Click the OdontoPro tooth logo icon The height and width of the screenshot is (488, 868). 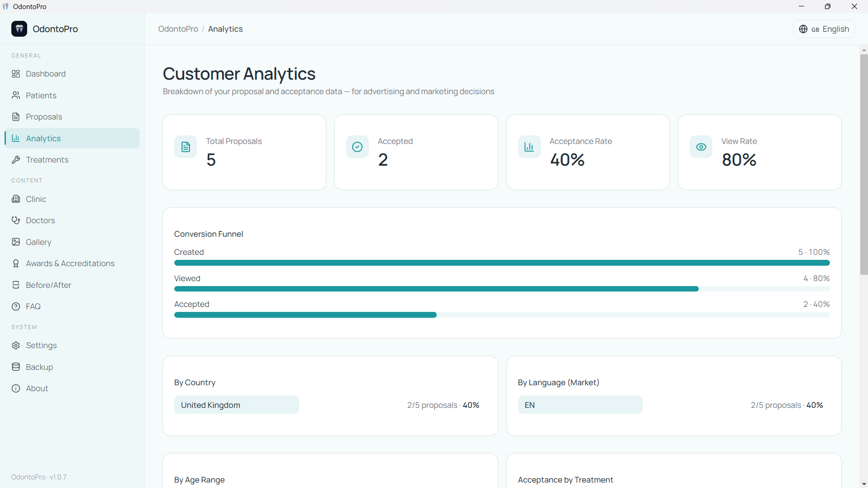pos(19,29)
